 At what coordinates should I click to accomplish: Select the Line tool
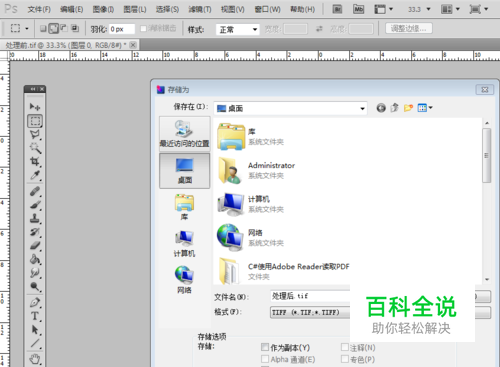[x=35, y=343]
